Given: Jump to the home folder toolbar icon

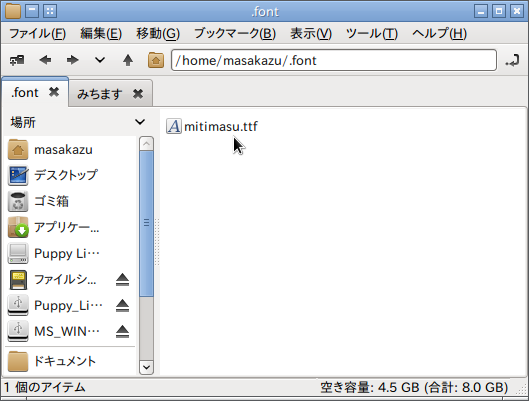Looking at the screenshot, I should point(156,60).
